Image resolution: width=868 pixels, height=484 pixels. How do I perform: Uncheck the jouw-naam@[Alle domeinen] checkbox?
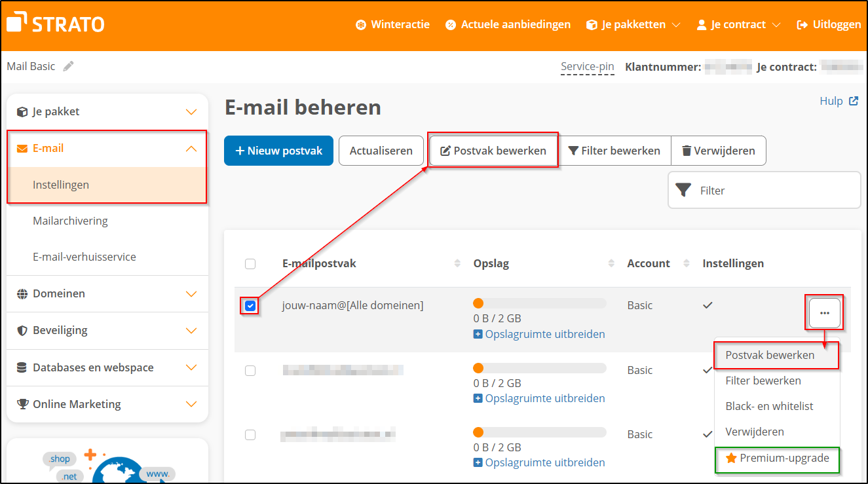tap(250, 305)
